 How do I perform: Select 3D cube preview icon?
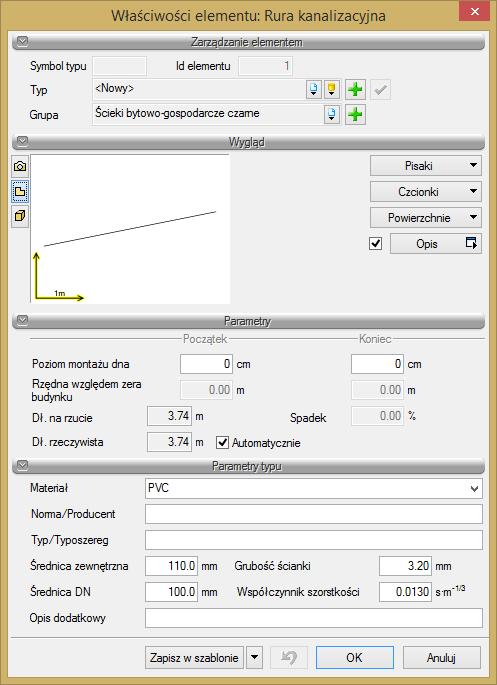(x=20, y=216)
